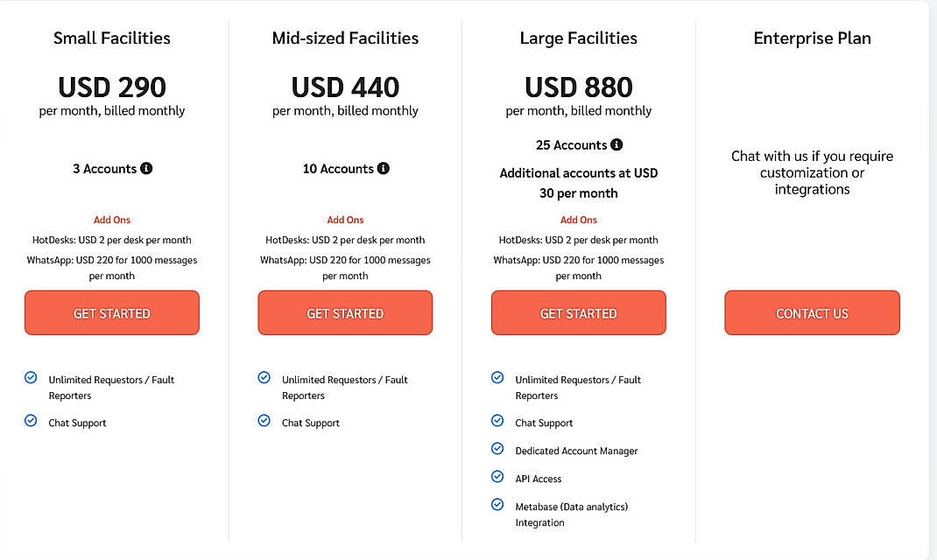Click the checkmark beside Unlimited Requestors under Mid-sized Facilities
The height and width of the screenshot is (560, 937).
[264, 377]
